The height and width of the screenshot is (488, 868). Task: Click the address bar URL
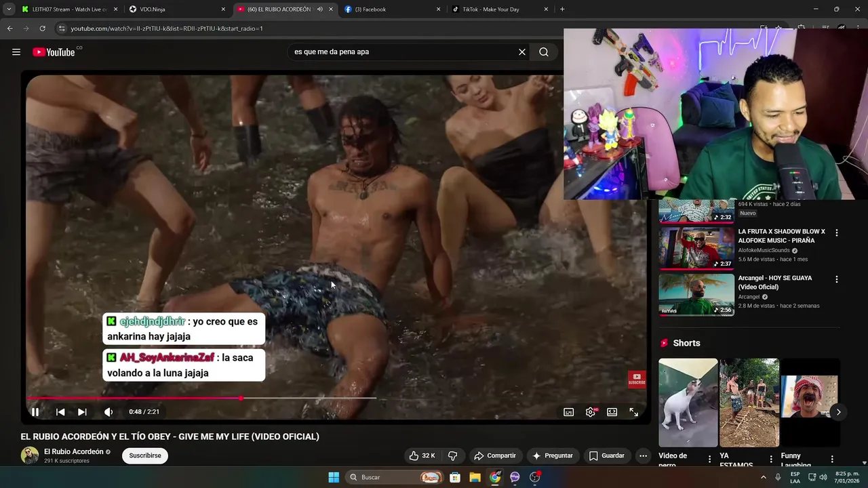click(x=166, y=28)
